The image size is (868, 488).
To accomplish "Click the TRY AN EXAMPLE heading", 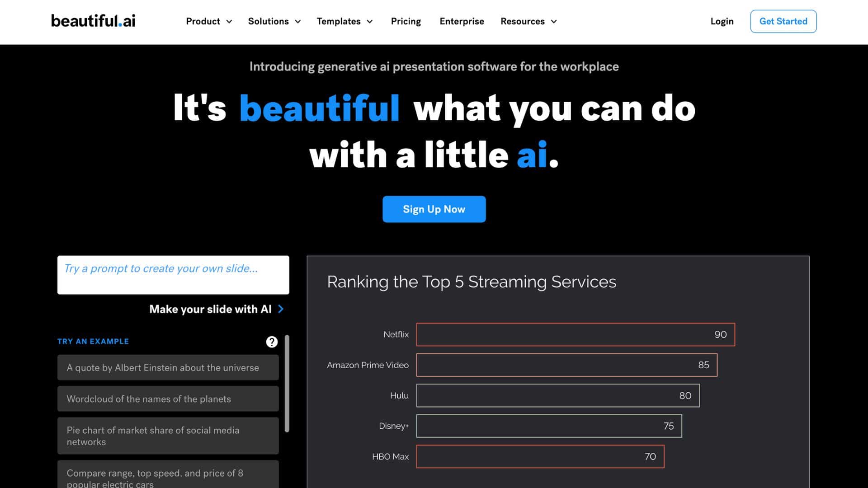I will (93, 342).
